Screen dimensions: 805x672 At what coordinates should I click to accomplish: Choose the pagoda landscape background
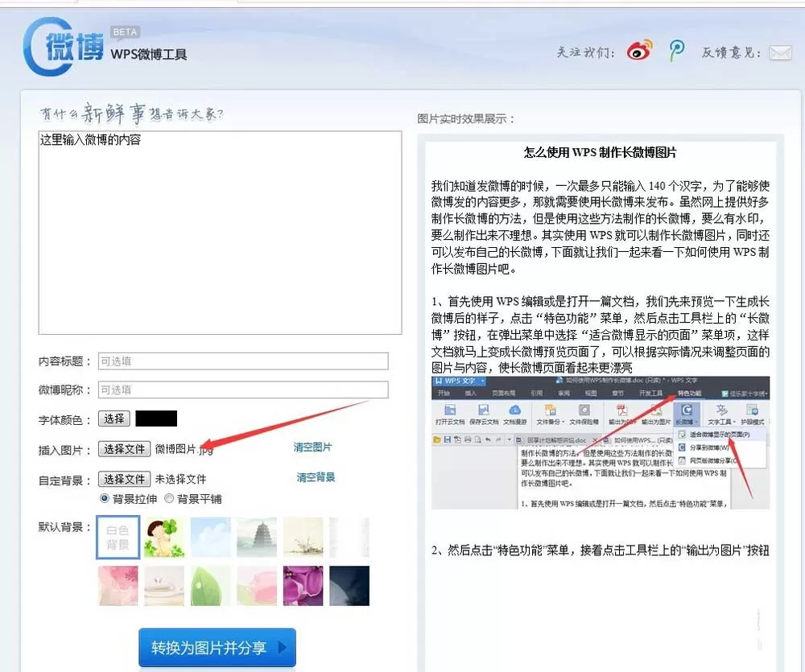tap(257, 538)
